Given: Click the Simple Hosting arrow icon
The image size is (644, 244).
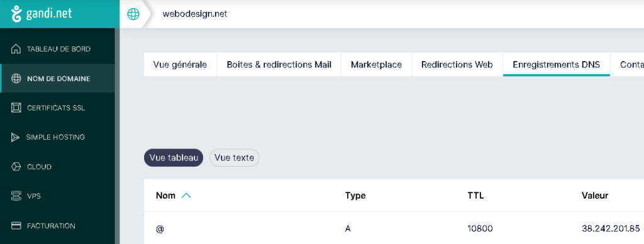Looking at the screenshot, I should (x=15, y=137).
